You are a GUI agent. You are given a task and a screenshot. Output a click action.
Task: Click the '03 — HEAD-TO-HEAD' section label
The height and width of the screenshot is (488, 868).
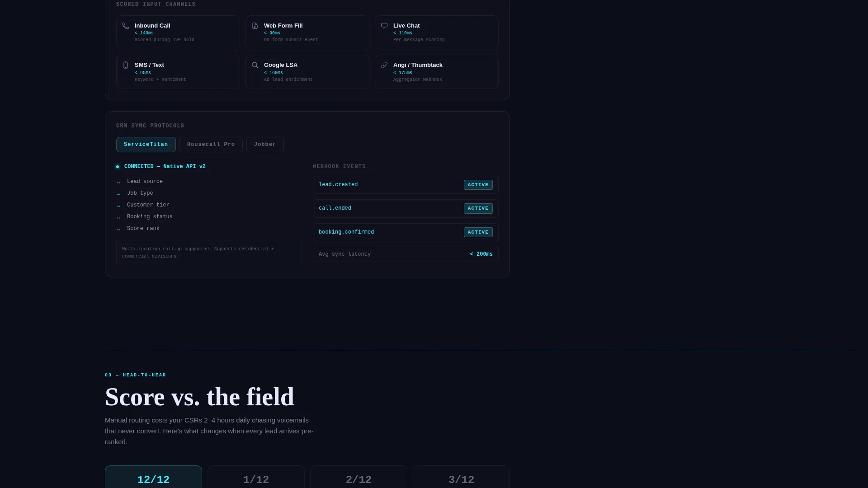136,375
